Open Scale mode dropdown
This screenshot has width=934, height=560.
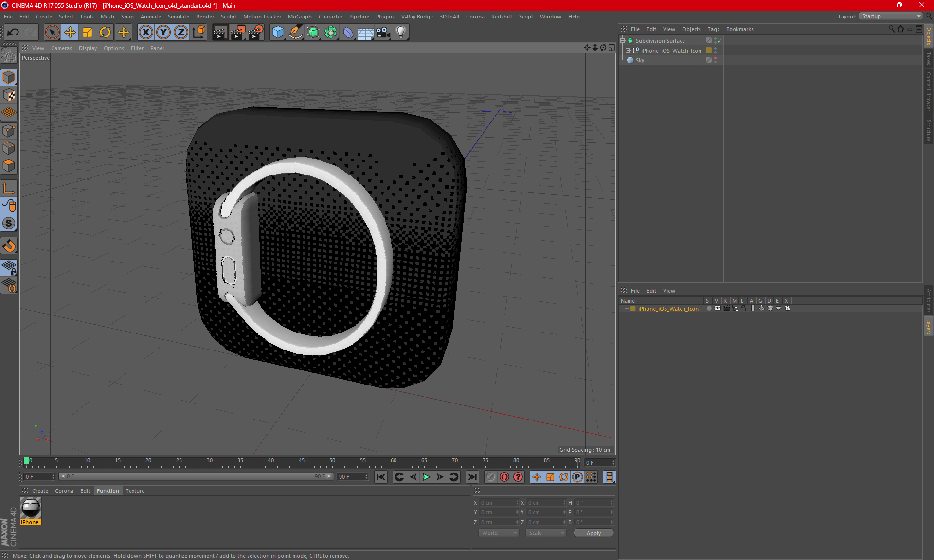[546, 533]
